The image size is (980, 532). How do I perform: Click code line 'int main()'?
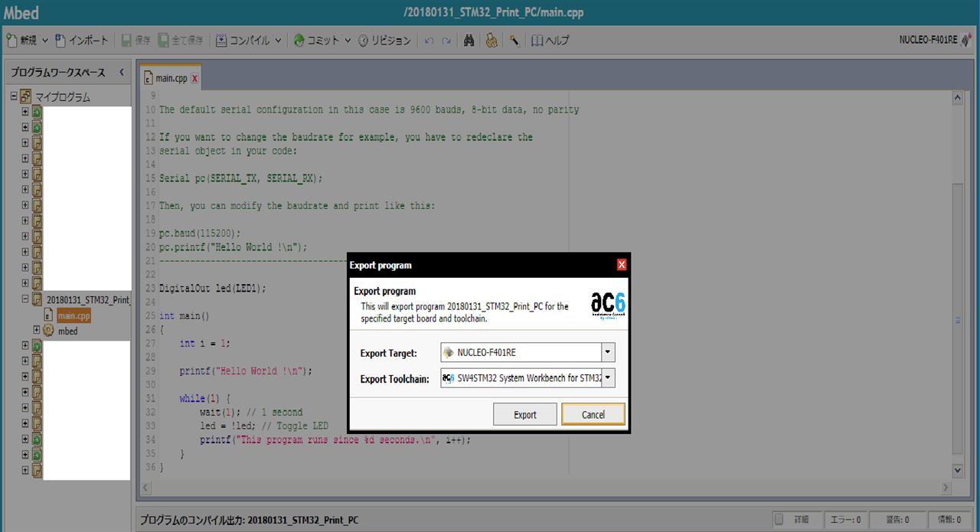184,316
